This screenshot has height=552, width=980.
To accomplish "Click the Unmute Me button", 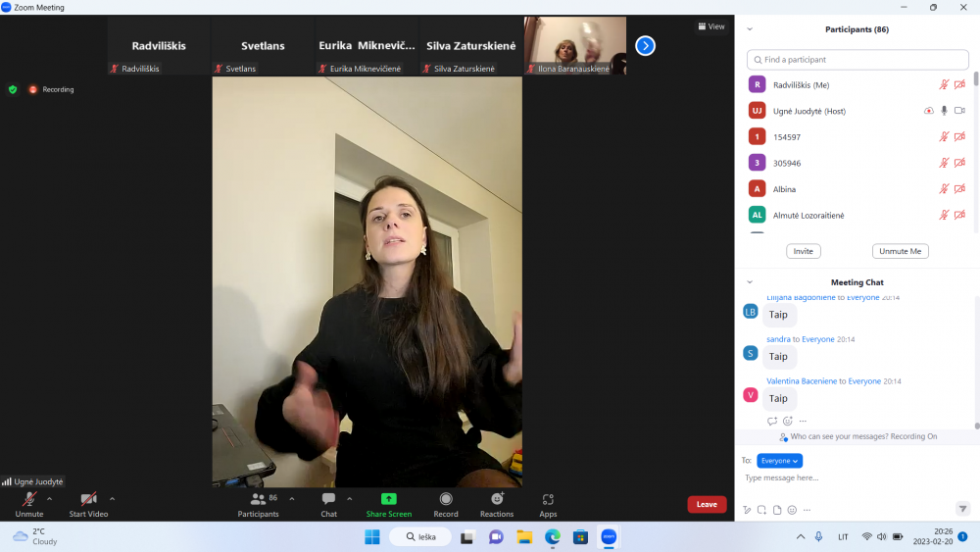I will click(900, 251).
